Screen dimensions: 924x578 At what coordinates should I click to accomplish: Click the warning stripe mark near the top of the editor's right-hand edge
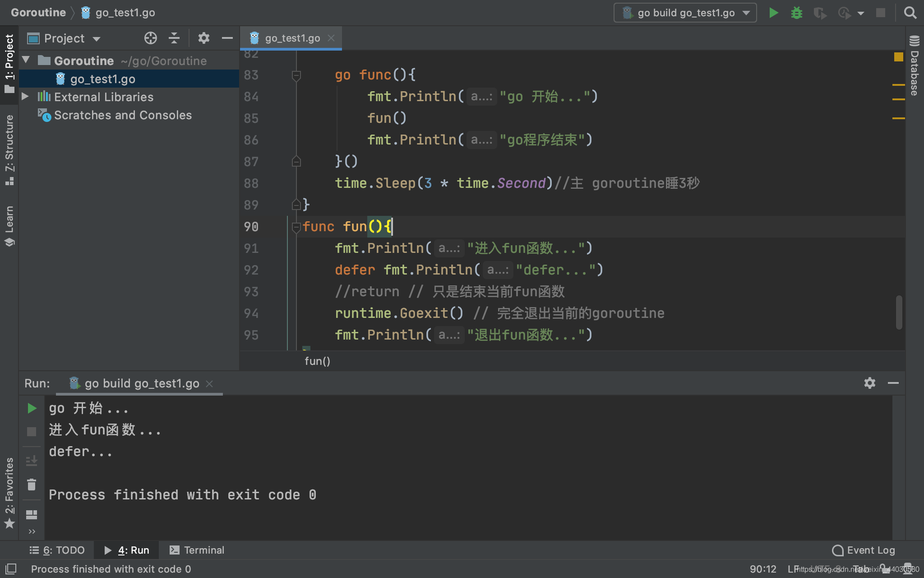point(898,85)
